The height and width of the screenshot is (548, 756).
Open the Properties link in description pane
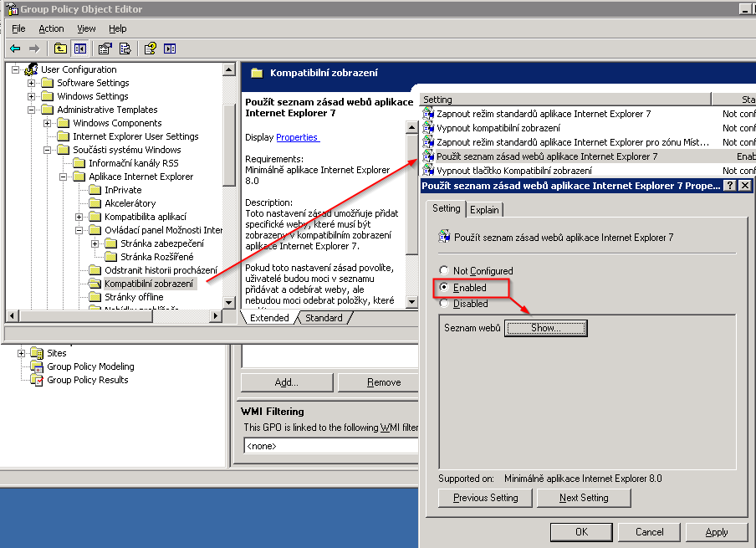(297, 137)
